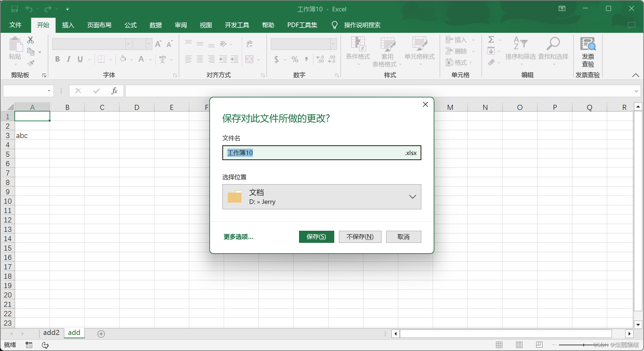This screenshot has height=351, width=644.
Task: Click the Redo arrow icon
Action: click(x=48, y=9)
